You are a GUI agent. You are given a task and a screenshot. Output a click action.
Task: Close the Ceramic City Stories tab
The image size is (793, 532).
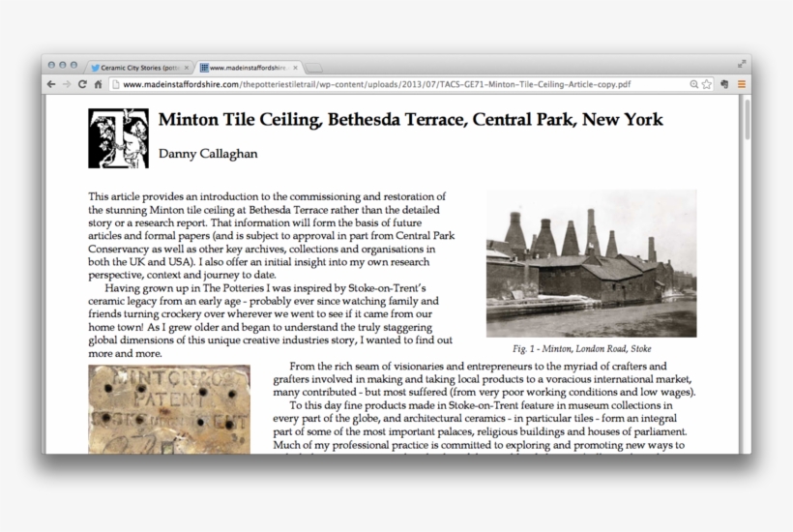pos(187,68)
